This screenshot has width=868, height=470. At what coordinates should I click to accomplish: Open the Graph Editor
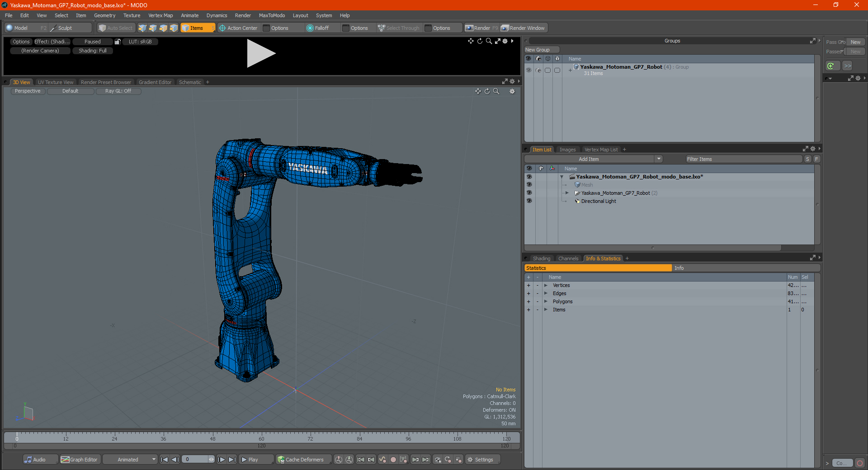pos(80,460)
